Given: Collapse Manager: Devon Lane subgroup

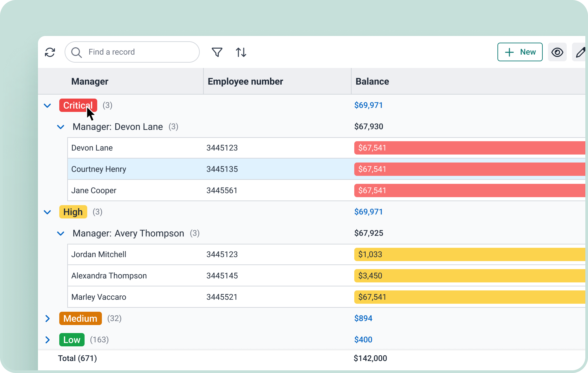Looking at the screenshot, I should point(61,127).
